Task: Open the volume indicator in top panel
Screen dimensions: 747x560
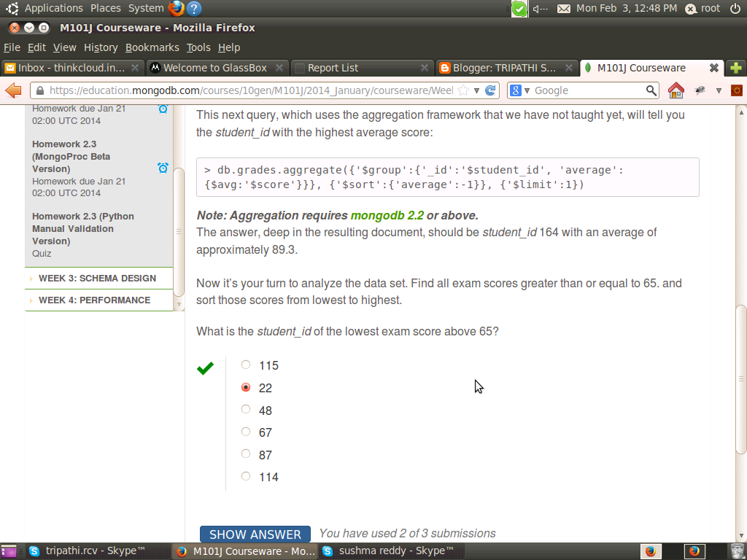Action: point(540,9)
